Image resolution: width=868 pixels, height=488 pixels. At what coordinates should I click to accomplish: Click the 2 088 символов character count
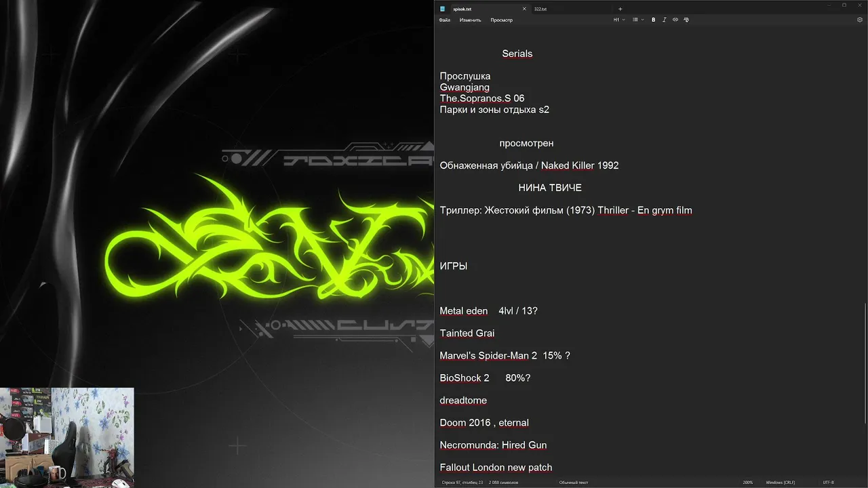503,483
